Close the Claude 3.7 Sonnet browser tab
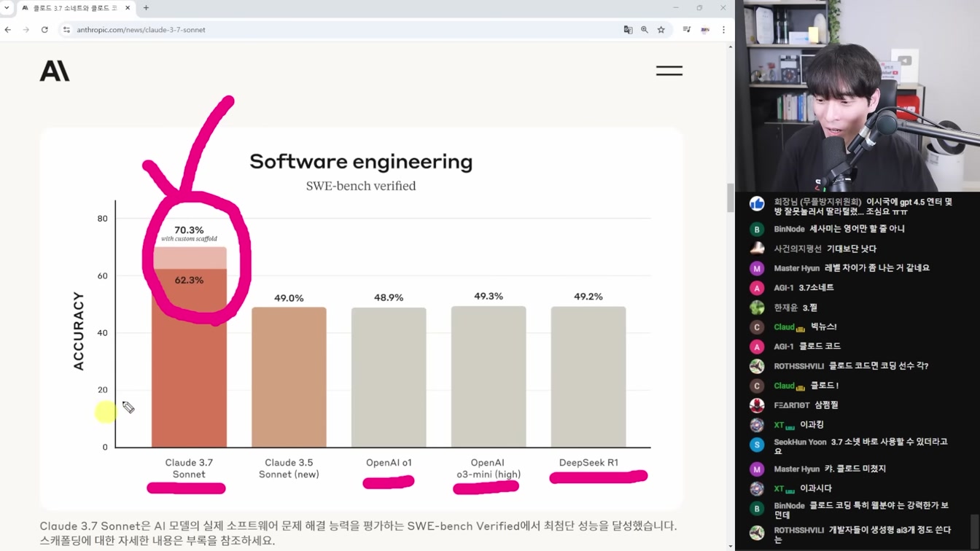This screenshot has height=551, width=980. pyautogui.click(x=128, y=8)
